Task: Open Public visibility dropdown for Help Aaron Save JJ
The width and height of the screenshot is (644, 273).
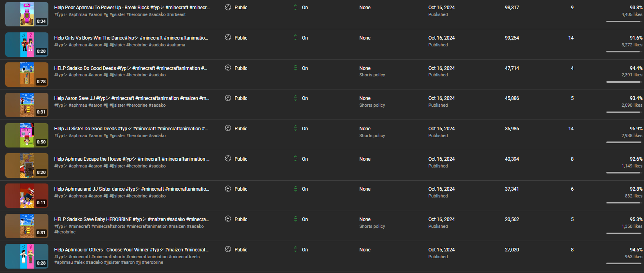Action: tap(240, 98)
